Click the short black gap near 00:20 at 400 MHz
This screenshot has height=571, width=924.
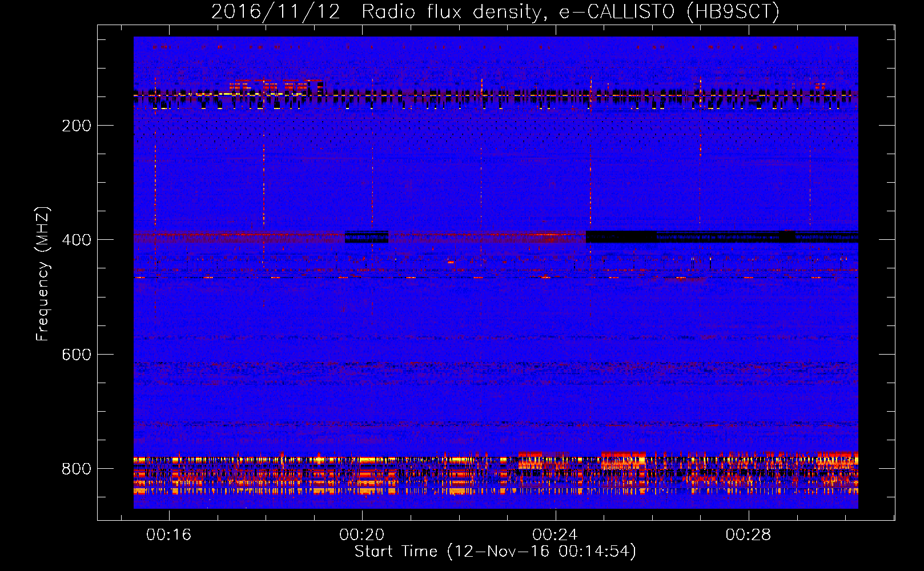click(x=367, y=236)
